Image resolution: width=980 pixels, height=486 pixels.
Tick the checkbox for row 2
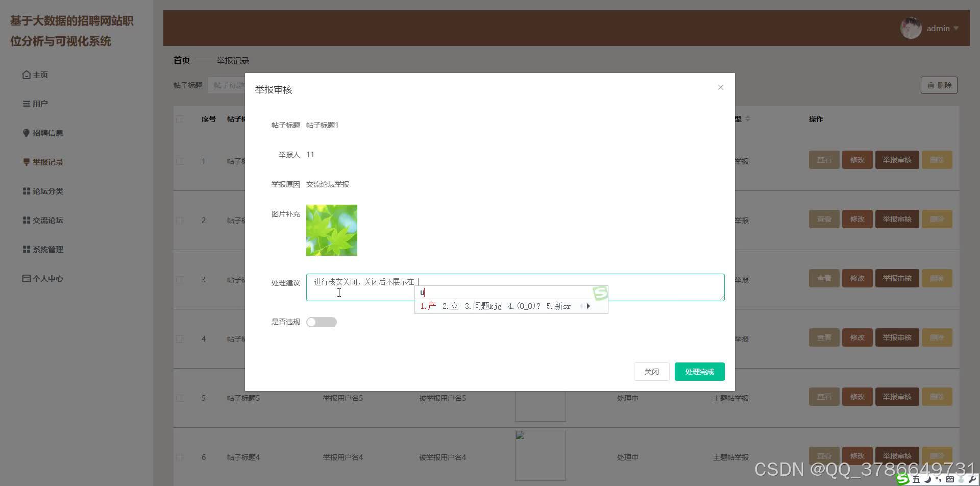coord(180,221)
